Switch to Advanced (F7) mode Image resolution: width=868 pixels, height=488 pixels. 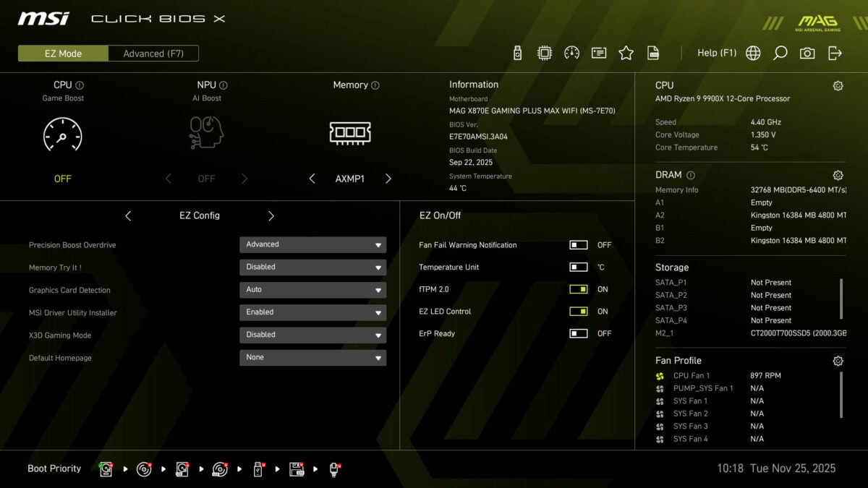(x=153, y=53)
